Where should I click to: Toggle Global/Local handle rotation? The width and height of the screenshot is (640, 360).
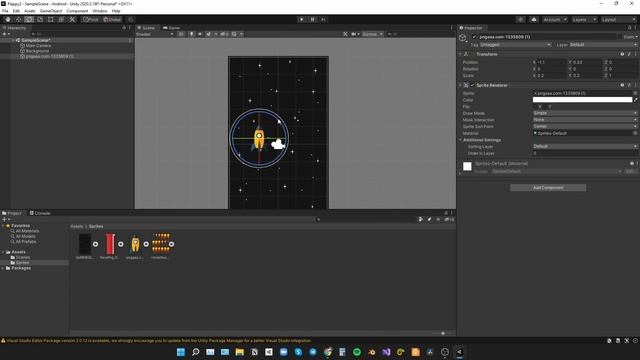pyautogui.click(x=112, y=20)
